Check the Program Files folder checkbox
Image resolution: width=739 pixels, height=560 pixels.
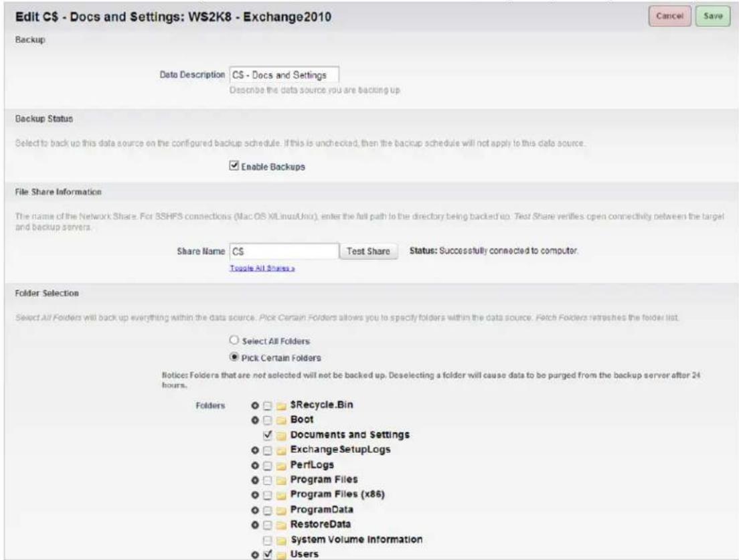pos(267,480)
